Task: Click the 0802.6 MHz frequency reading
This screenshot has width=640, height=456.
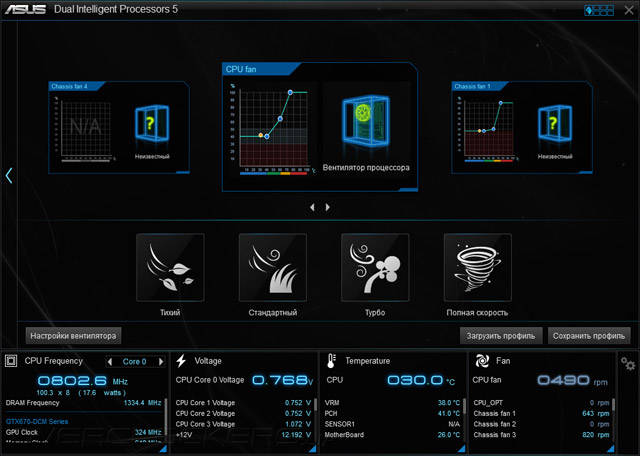Action: pyautogui.click(x=83, y=381)
